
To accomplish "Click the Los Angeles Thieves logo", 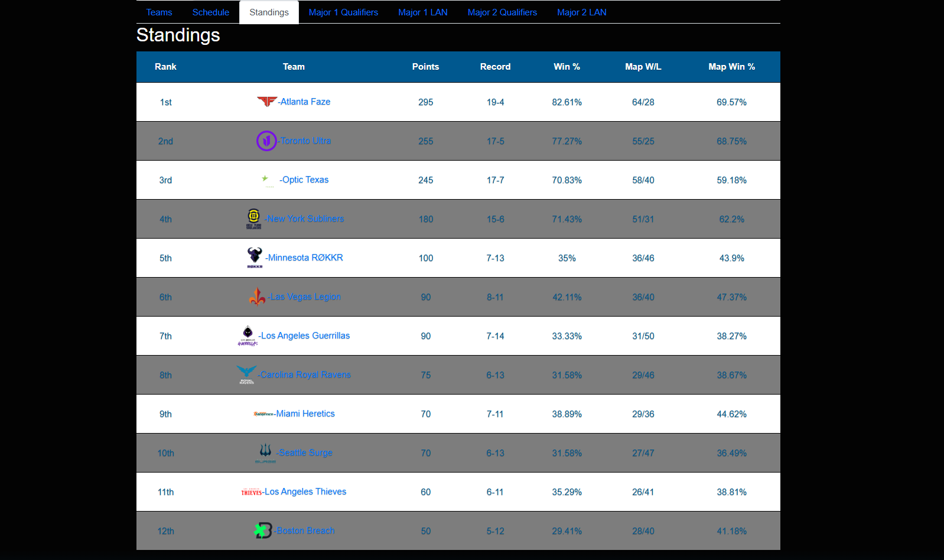I will (x=251, y=491).
